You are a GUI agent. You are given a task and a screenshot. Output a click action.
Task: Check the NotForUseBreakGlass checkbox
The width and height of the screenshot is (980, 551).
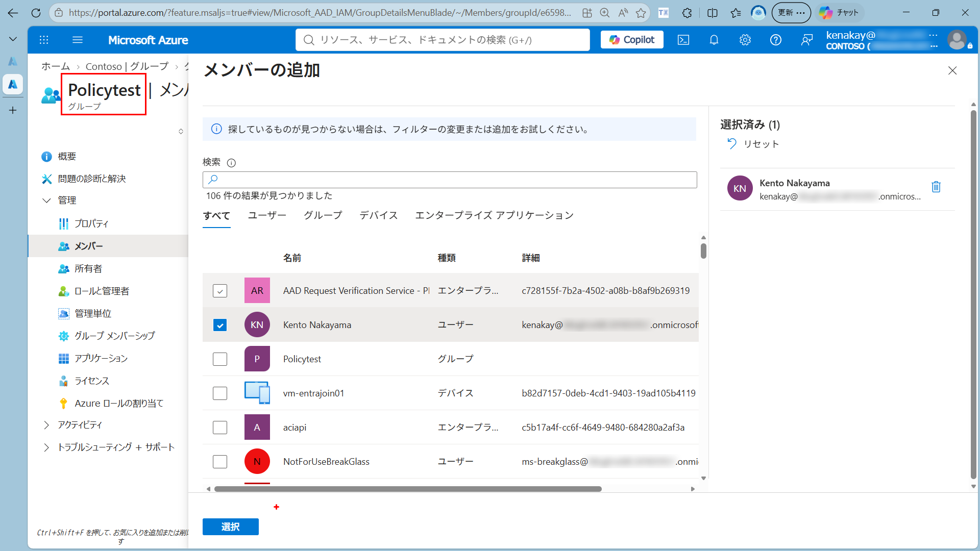220,462
